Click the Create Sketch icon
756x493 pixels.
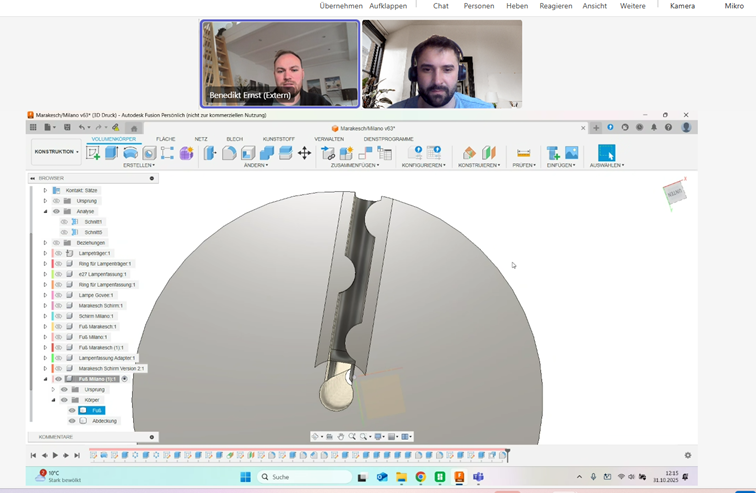coord(93,153)
